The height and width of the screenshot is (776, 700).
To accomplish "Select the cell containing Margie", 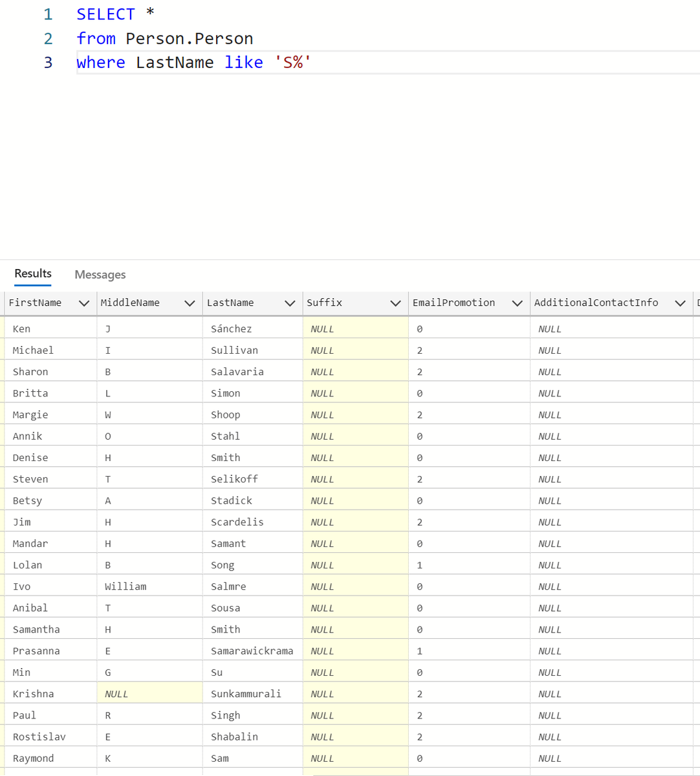I will click(50, 415).
